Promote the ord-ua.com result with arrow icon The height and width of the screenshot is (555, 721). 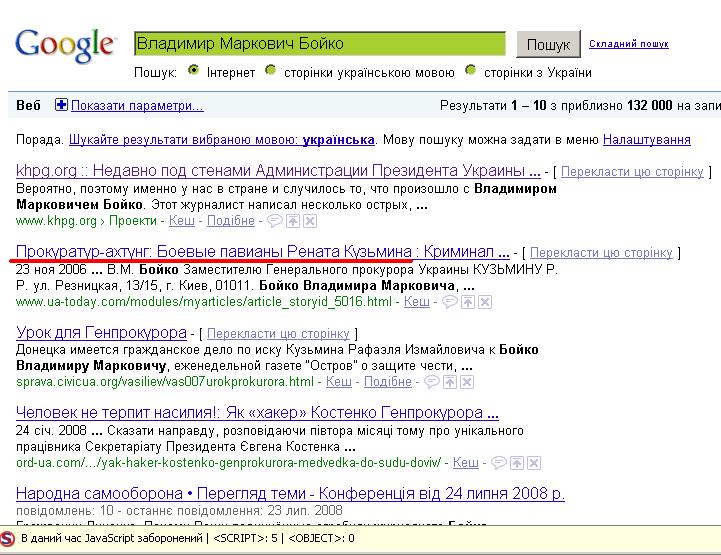pyautogui.click(x=517, y=463)
